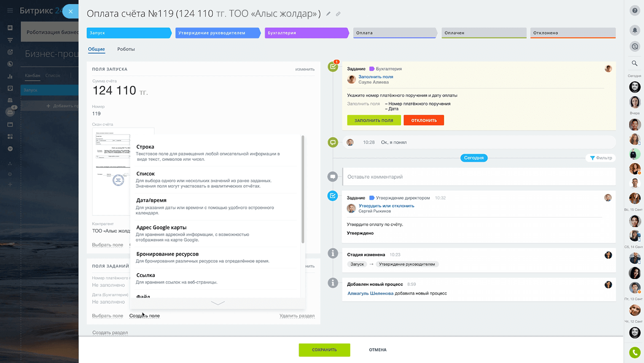The height and width of the screenshot is (363, 644).
Task: Select the purple Бухгалтерия stage
Action: coord(306,33)
